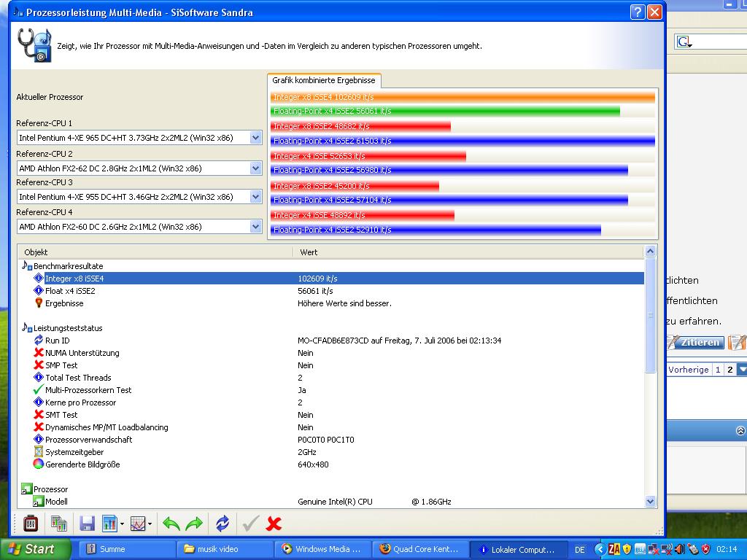
Task: Click the grey checkmark OK icon
Action: 251,524
